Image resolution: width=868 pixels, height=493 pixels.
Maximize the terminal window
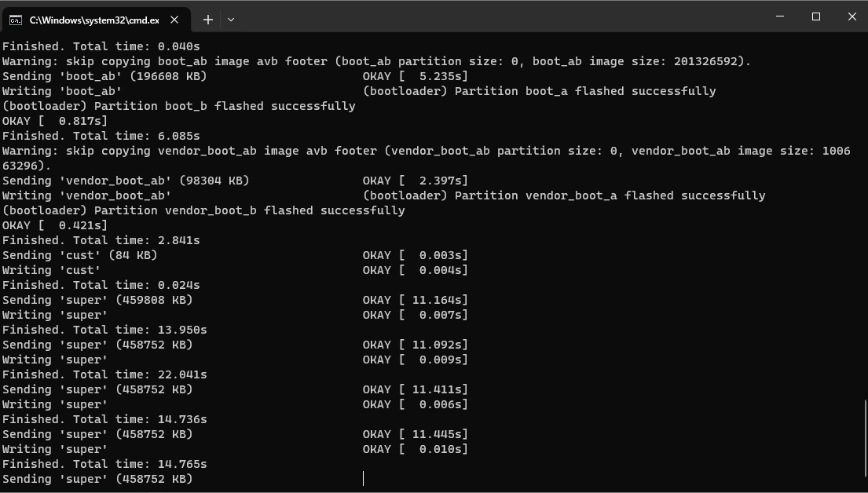pos(816,16)
